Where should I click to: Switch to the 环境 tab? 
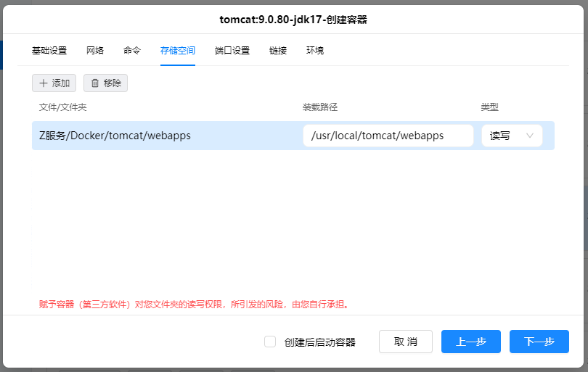point(315,51)
